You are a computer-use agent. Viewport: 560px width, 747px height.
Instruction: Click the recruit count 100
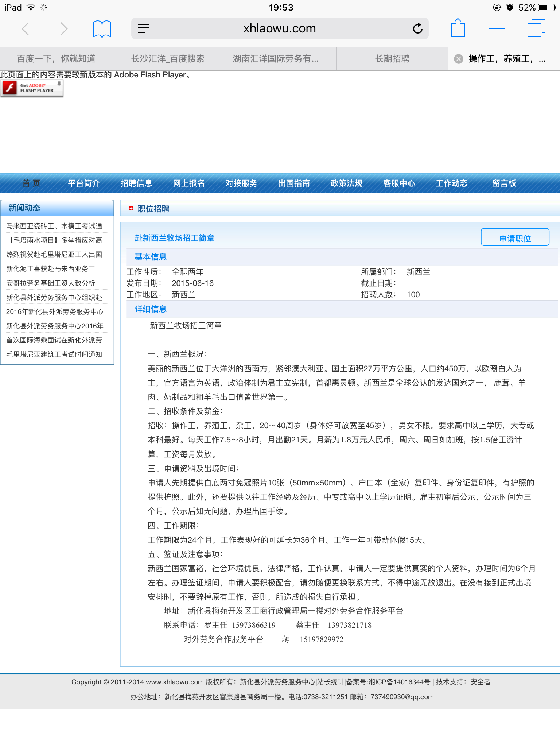point(413,294)
